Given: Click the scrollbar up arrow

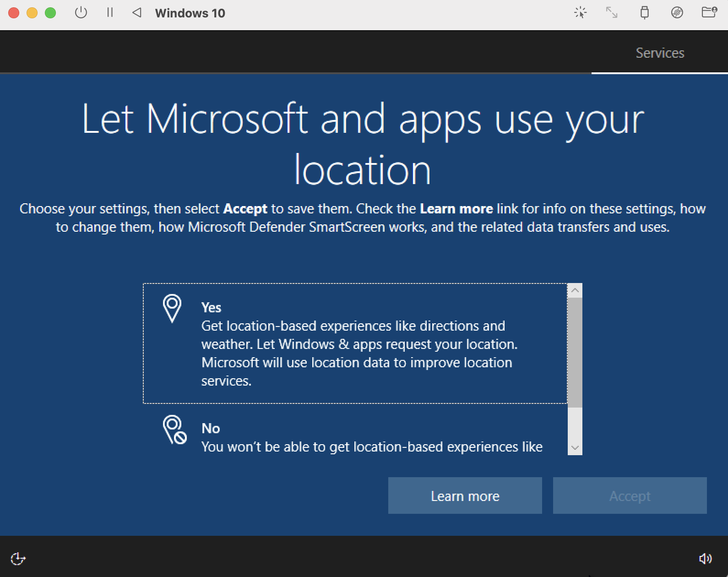Looking at the screenshot, I should pos(575,290).
